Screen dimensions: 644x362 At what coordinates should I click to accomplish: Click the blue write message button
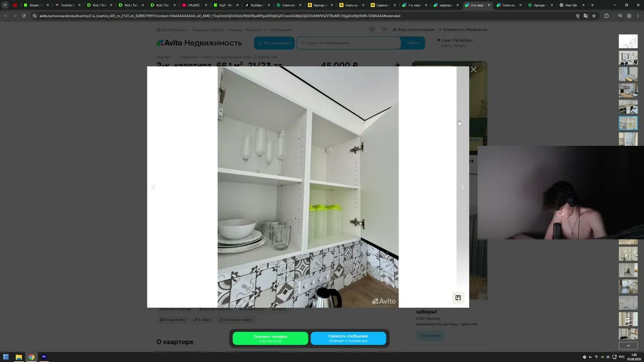(x=348, y=338)
